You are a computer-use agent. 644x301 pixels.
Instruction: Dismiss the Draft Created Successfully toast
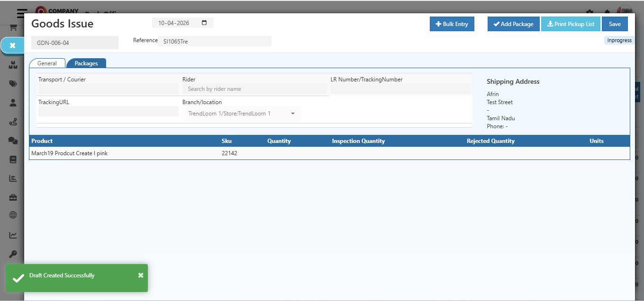[140, 275]
